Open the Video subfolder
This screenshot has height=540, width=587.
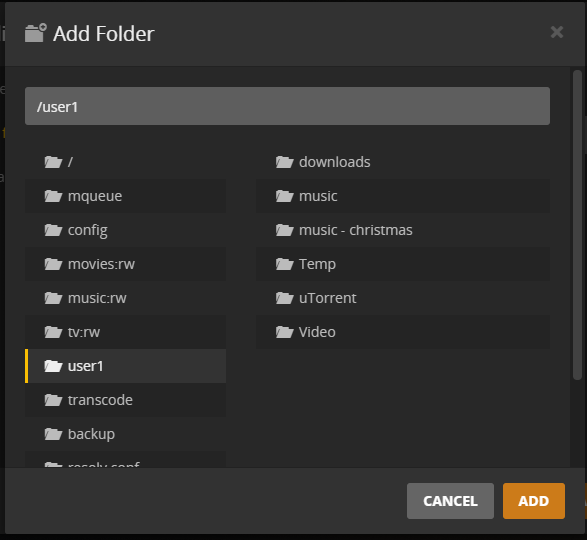tap(317, 332)
